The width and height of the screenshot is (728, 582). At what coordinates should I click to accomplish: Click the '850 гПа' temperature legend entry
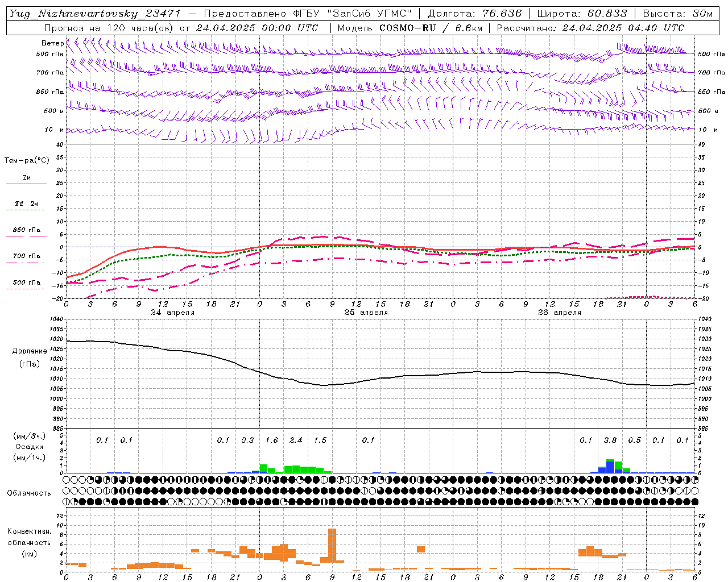[27, 230]
